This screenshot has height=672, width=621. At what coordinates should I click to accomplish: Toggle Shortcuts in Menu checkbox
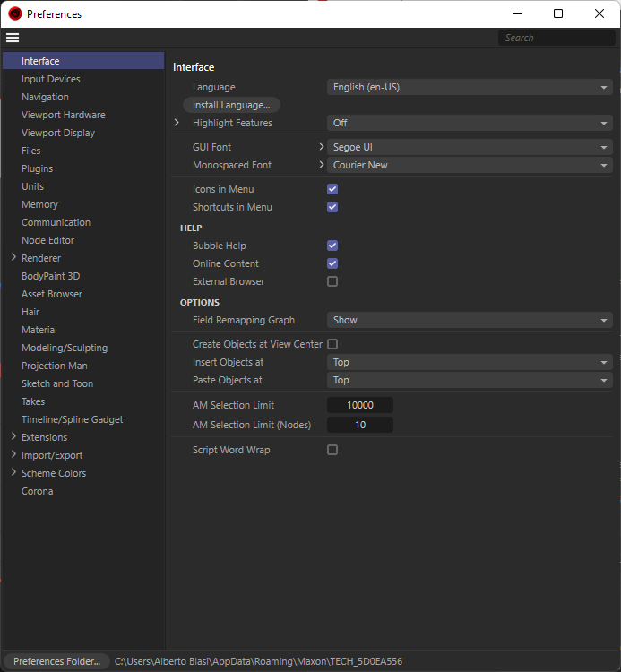(332, 207)
